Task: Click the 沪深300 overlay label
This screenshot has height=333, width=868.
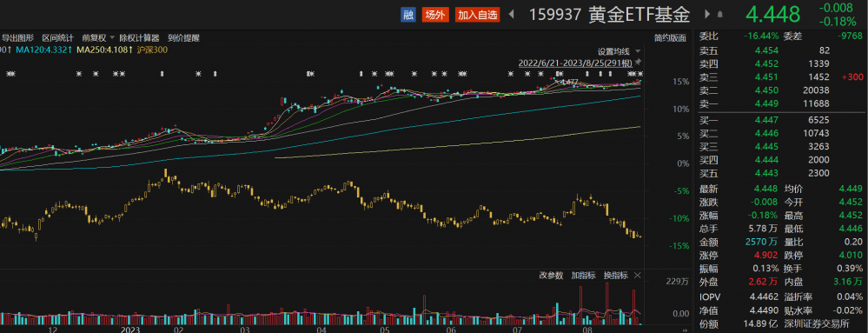Action: [x=152, y=50]
